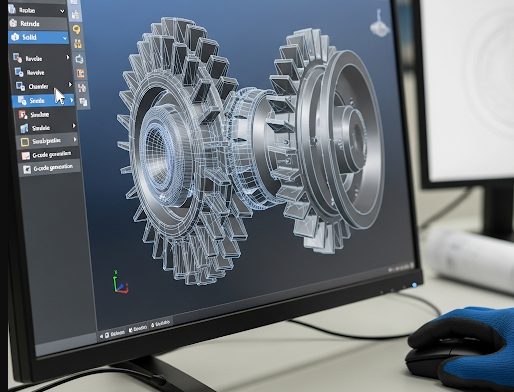Viewport: 514px width, 392px height.
Task: Toggle the yellow square box in the side menu
Action: [25, 142]
